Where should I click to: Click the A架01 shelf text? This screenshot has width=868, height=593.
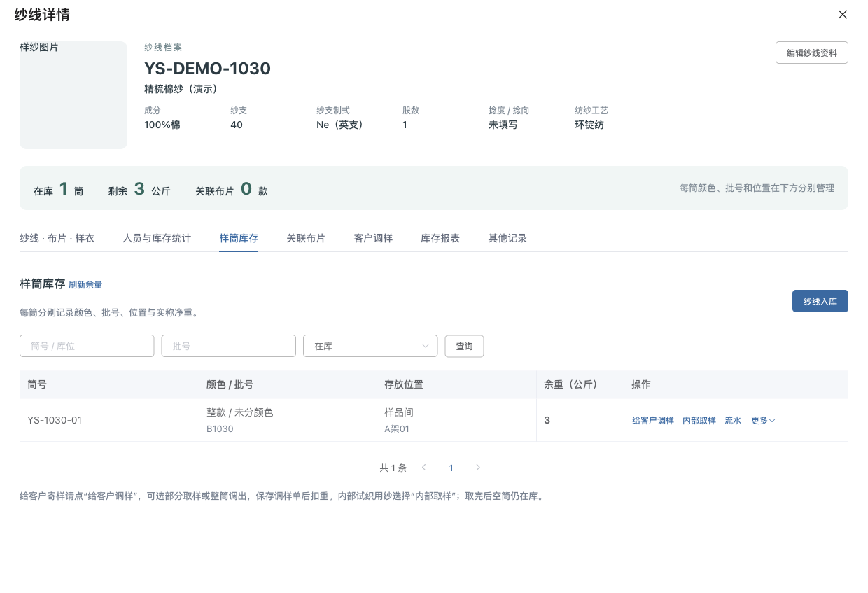click(x=397, y=428)
